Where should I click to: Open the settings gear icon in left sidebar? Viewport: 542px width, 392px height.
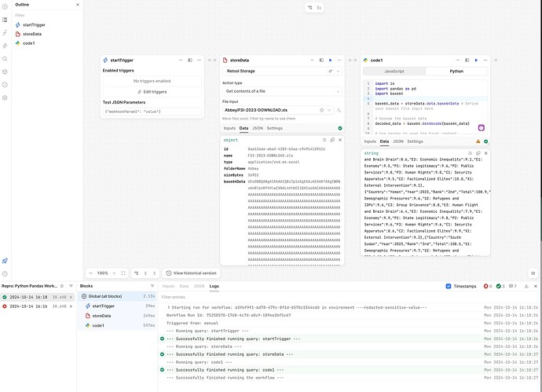click(5, 98)
